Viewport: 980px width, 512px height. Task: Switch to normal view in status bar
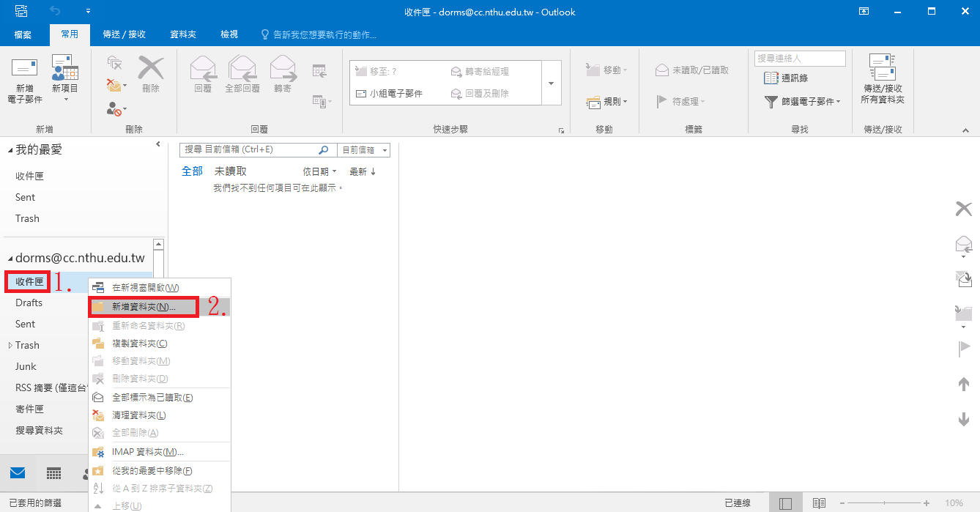click(x=785, y=503)
